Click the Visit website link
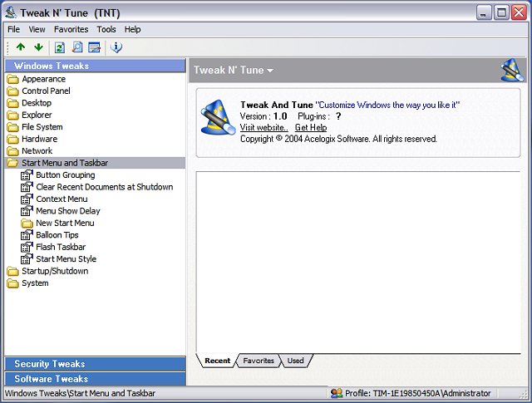The width and height of the screenshot is (532, 403). click(264, 128)
